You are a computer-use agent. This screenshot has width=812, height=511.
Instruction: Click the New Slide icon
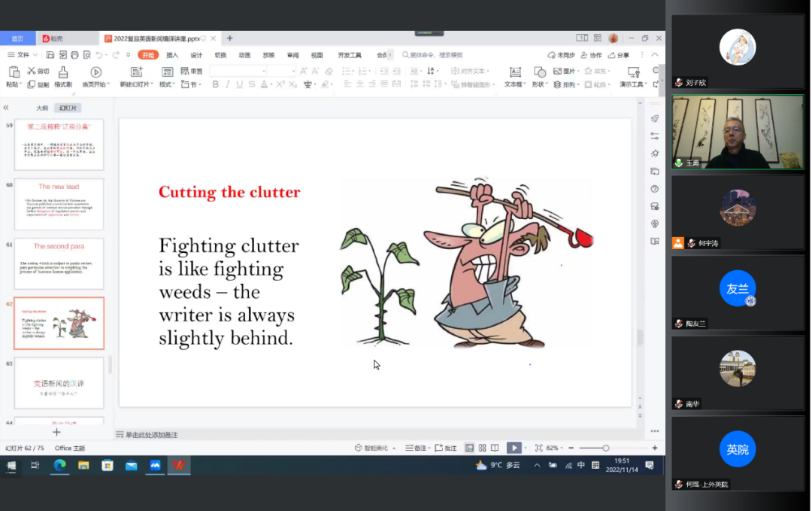pyautogui.click(x=136, y=72)
